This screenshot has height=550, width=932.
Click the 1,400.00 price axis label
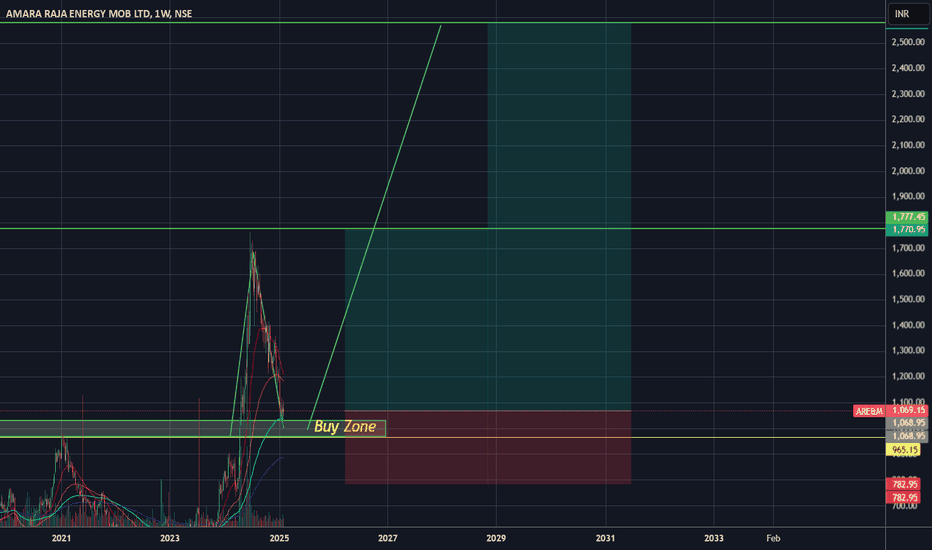(x=908, y=325)
